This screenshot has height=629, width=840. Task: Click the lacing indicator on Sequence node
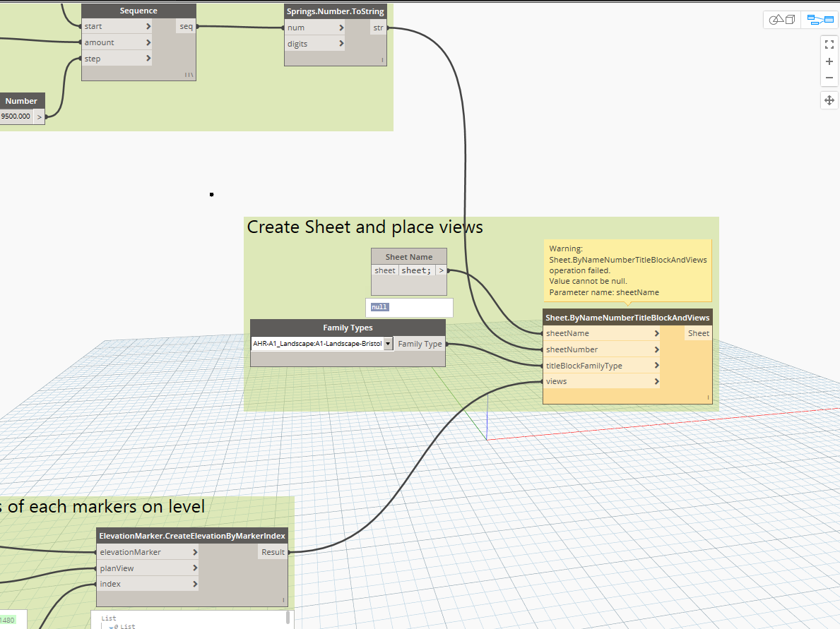point(189,74)
